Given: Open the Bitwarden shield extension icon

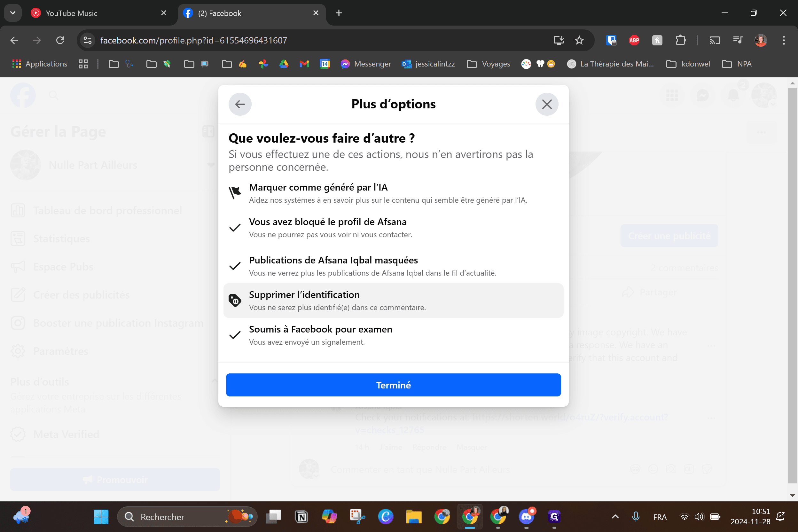Looking at the screenshot, I should click(x=611, y=40).
